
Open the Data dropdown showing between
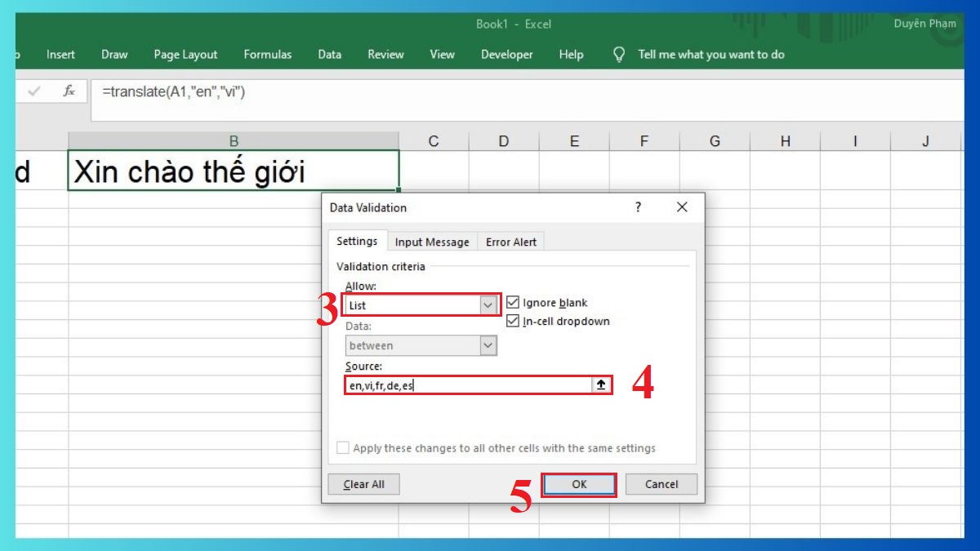(489, 344)
